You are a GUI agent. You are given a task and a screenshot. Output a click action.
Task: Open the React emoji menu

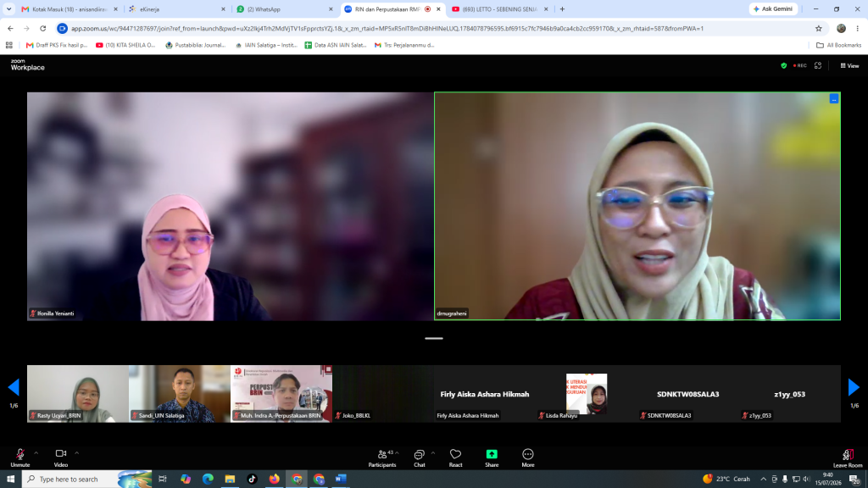455,458
